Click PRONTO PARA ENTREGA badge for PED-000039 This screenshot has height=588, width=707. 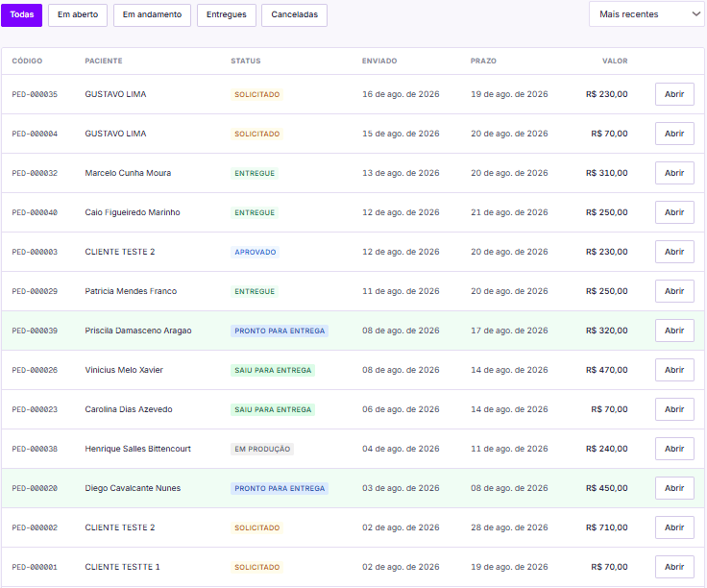[x=280, y=331]
